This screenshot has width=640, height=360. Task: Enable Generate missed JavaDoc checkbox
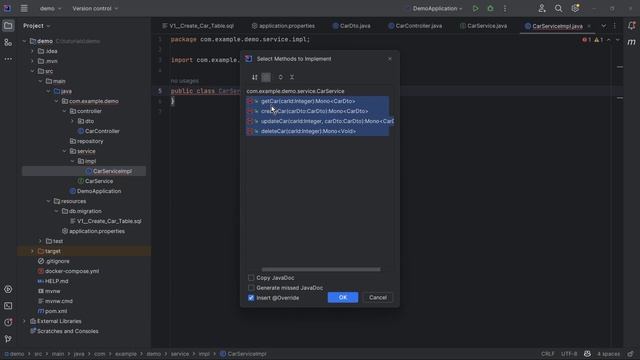coord(251,288)
